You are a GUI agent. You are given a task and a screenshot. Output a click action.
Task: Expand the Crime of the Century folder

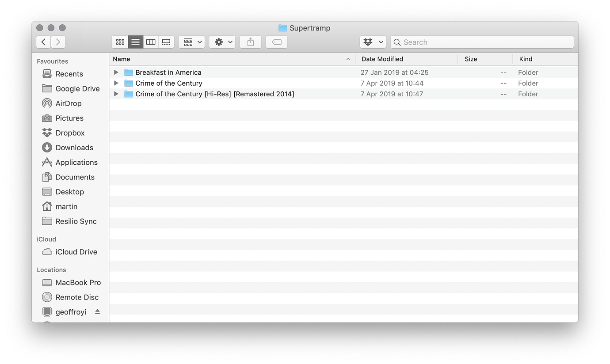point(115,83)
